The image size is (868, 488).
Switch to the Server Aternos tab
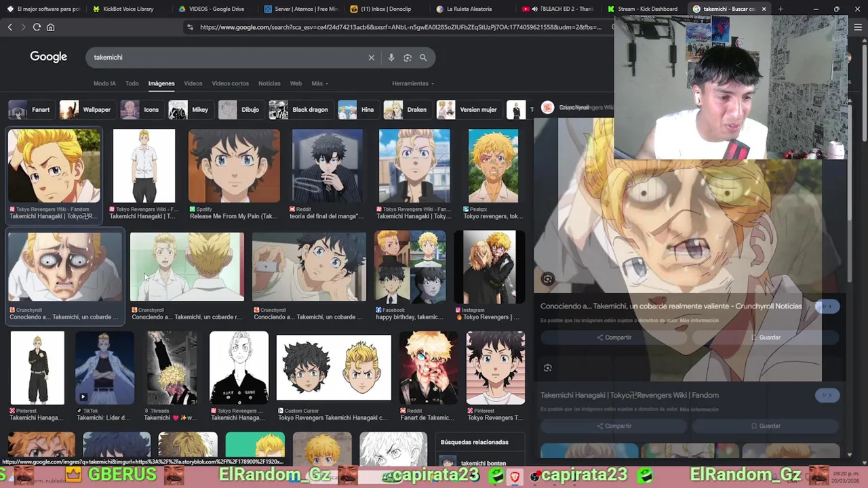[x=300, y=9]
